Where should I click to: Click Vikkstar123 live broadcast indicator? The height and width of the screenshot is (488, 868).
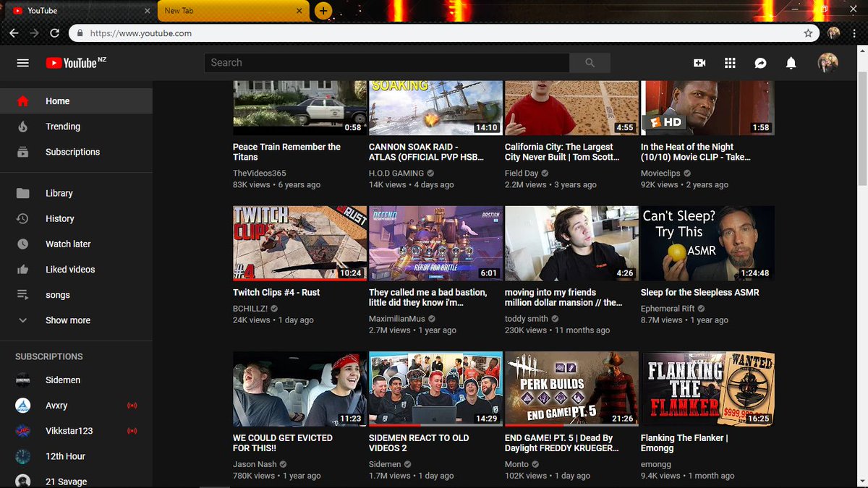click(x=132, y=431)
